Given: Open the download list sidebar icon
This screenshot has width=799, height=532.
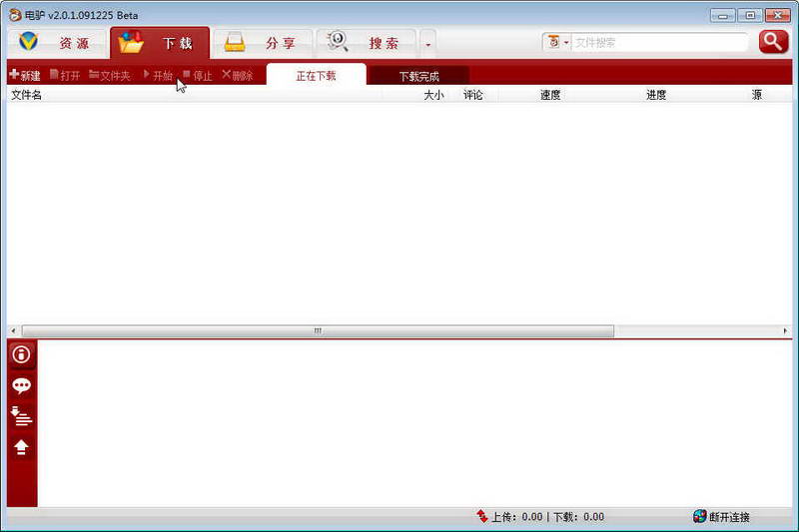Looking at the screenshot, I should pos(21,416).
